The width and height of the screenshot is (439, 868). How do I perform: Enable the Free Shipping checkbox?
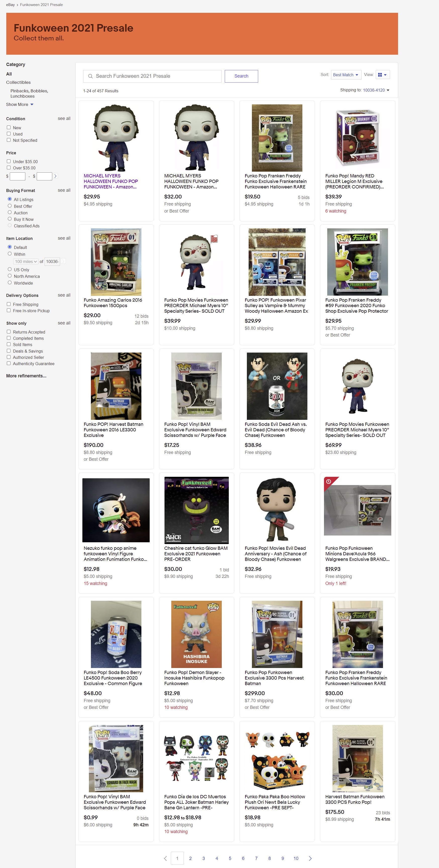(x=9, y=304)
